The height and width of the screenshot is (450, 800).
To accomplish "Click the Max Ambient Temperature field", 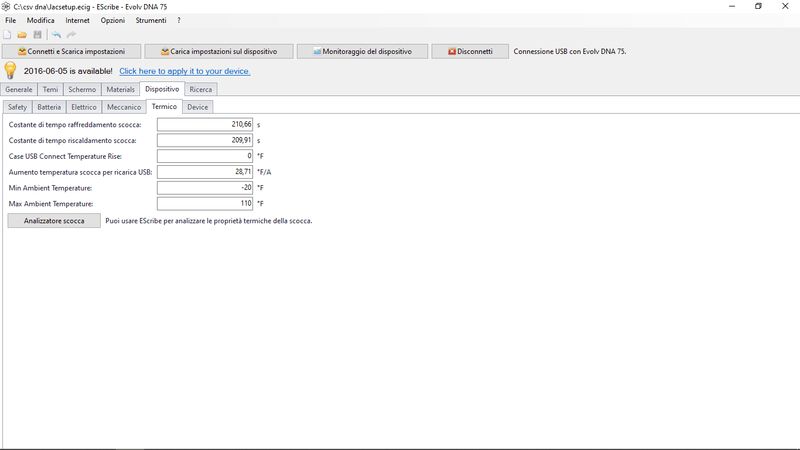I will (205, 204).
